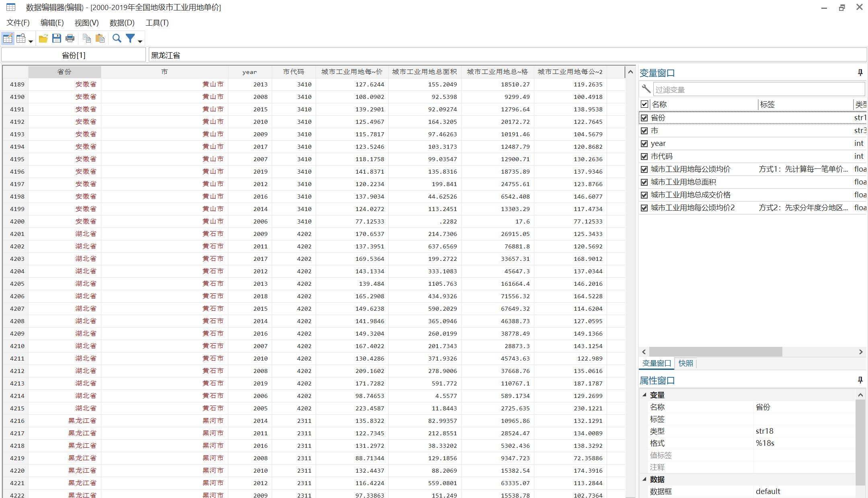The height and width of the screenshot is (498, 868).
Task: Toggle the 城市工业用地总面积 variable checkbox
Action: coord(644,182)
